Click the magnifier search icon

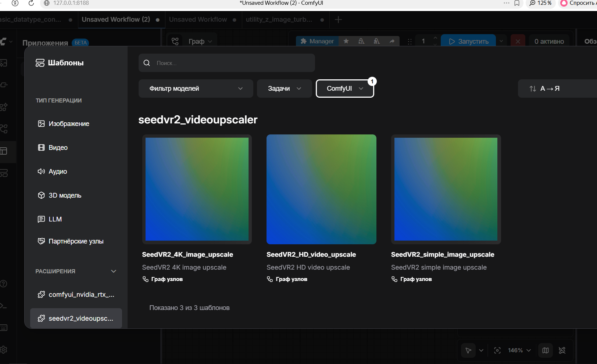pos(147,63)
